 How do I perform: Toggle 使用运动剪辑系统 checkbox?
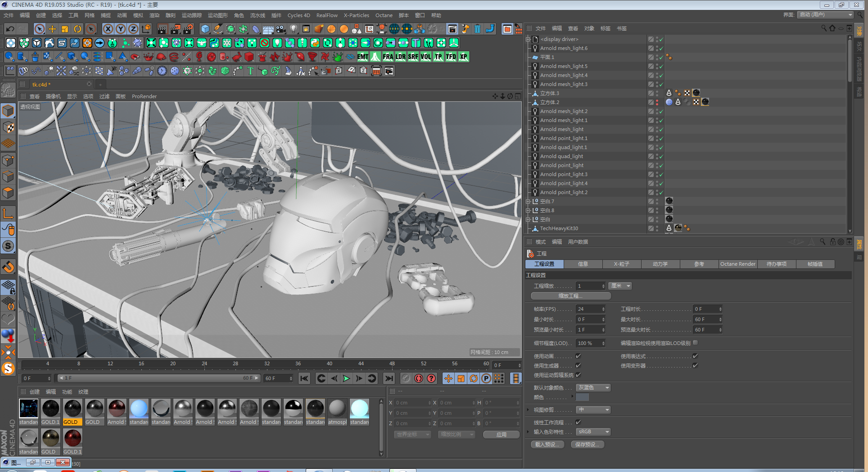(x=578, y=375)
